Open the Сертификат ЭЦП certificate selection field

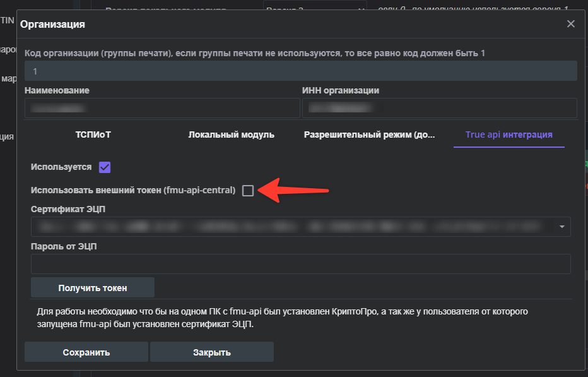click(301, 227)
